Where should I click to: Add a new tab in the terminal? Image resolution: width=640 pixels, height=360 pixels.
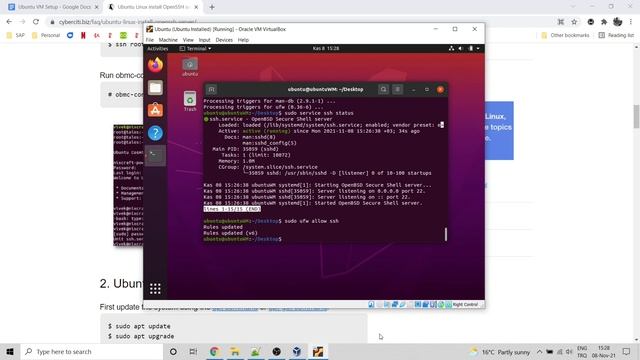click(211, 89)
